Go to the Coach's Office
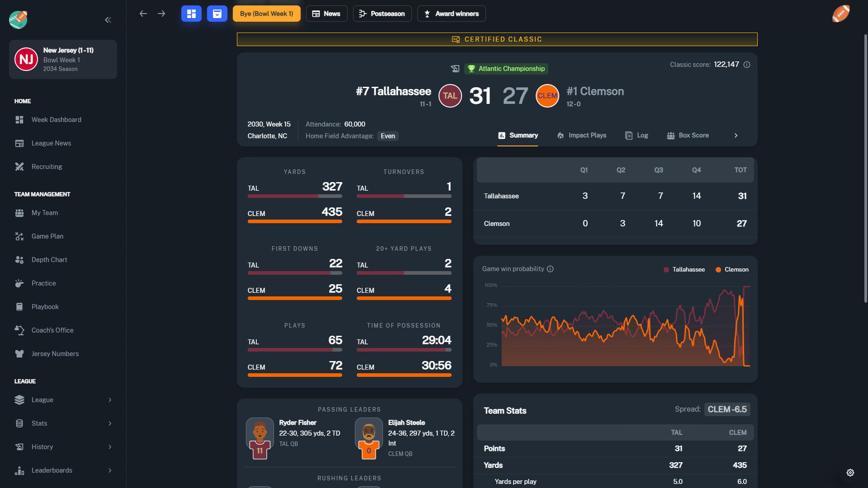The image size is (868, 488). [52, 330]
